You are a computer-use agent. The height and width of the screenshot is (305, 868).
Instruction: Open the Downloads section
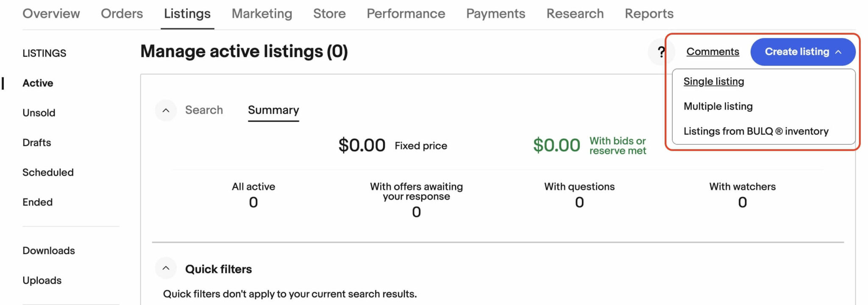coord(49,250)
